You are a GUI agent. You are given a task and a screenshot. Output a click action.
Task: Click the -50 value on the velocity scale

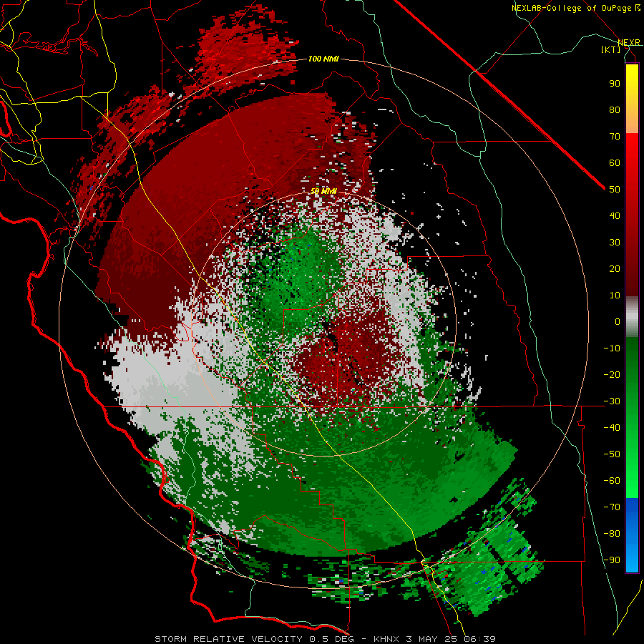coord(612,454)
